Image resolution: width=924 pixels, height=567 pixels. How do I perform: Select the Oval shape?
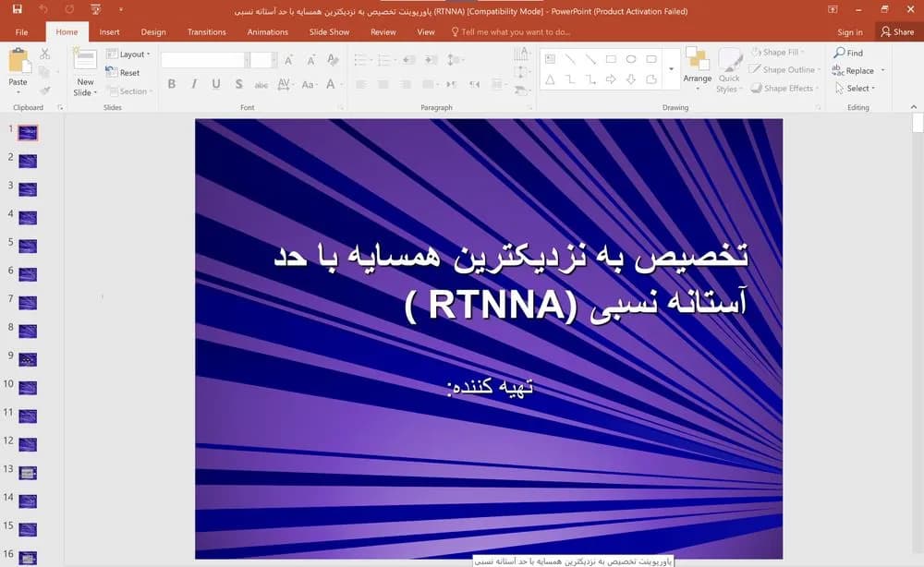click(630, 59)
